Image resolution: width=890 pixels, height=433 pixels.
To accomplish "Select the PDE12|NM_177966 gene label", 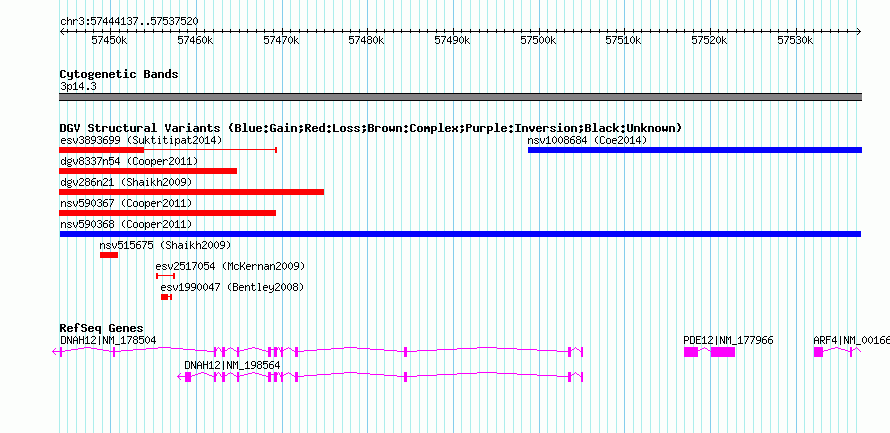I will pos(728,340).
